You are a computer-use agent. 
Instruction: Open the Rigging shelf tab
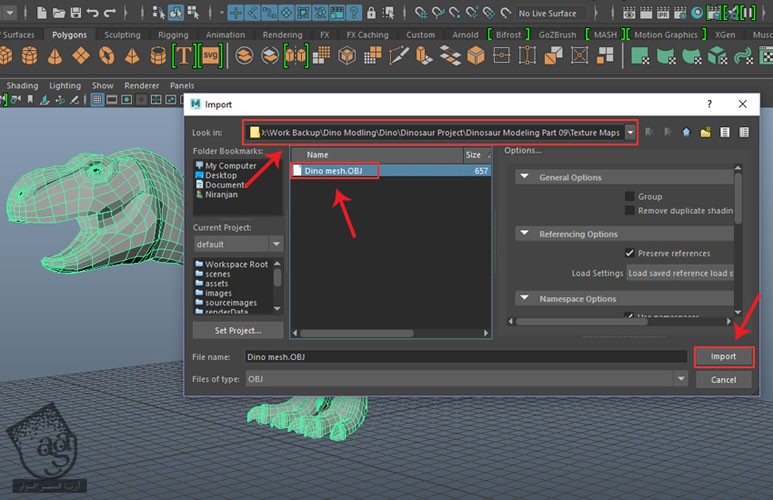175,34
